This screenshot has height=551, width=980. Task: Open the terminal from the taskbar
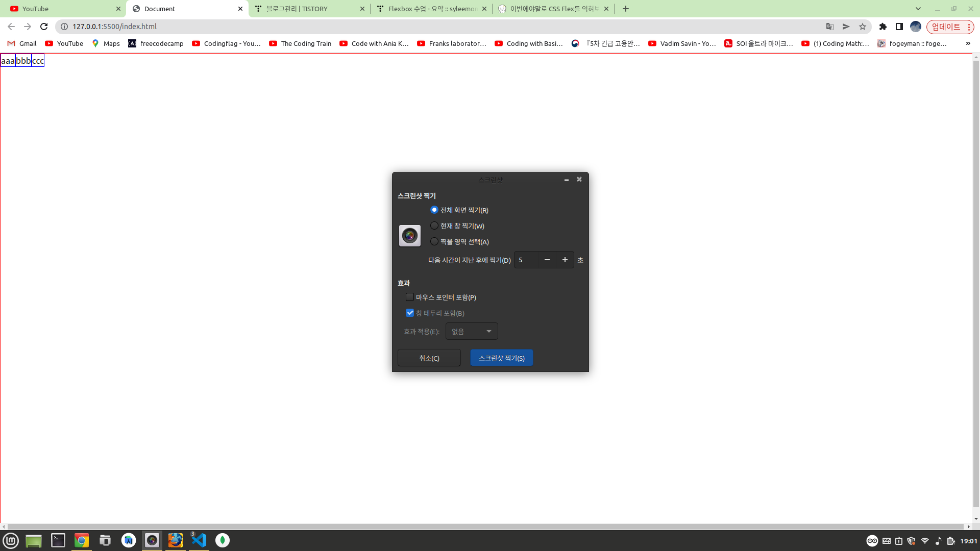(58, 540)
